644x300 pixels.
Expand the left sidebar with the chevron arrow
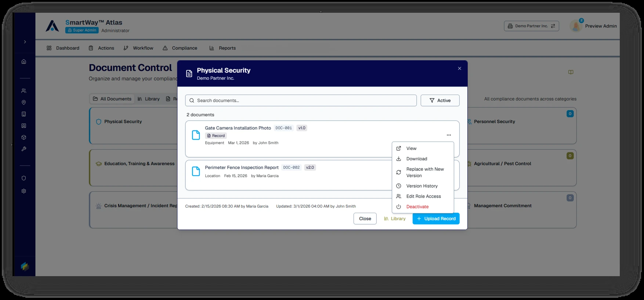[25, 42]
